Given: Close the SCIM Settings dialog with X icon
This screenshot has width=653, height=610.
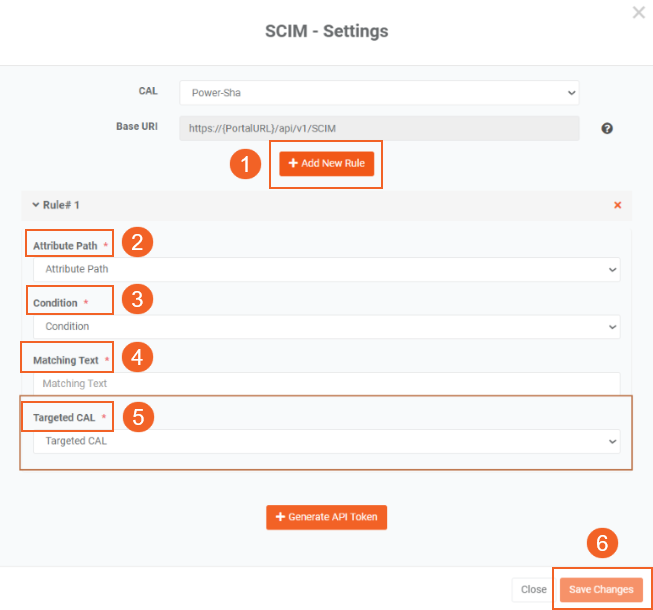Looking at the screenshot, I should 639,12.
